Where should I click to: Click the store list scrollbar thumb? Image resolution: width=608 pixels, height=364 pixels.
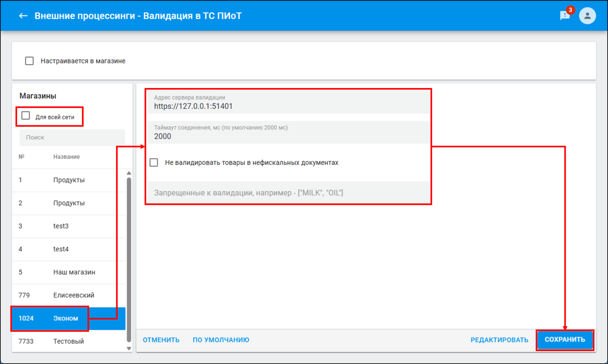pos(129,260)
